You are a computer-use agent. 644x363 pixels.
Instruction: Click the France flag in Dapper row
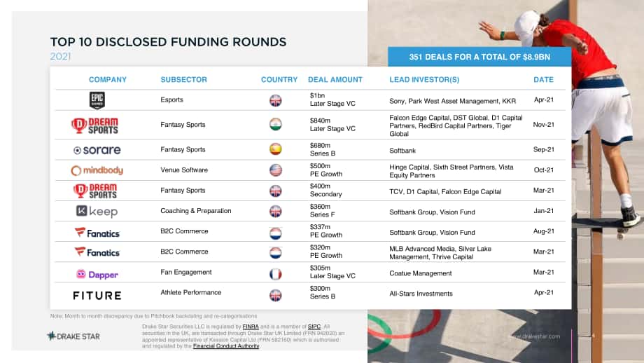click(x=276, y=274)
